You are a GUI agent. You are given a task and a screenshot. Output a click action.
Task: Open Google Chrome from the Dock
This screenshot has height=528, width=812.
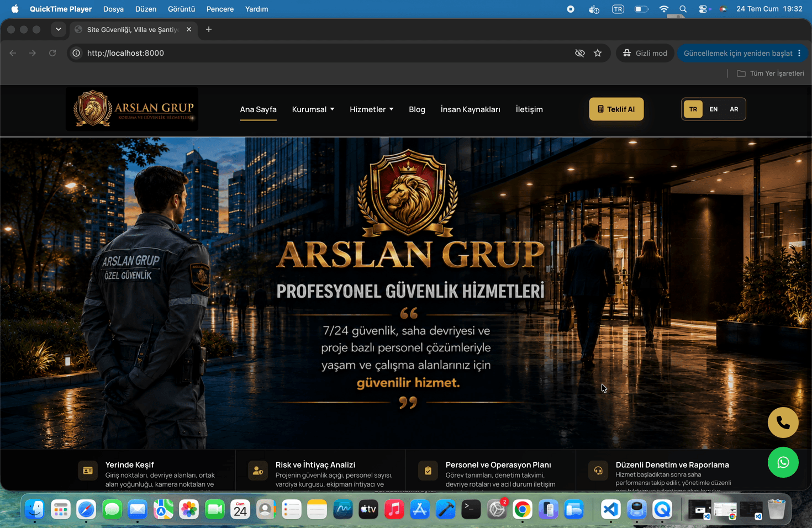[523, 509]
